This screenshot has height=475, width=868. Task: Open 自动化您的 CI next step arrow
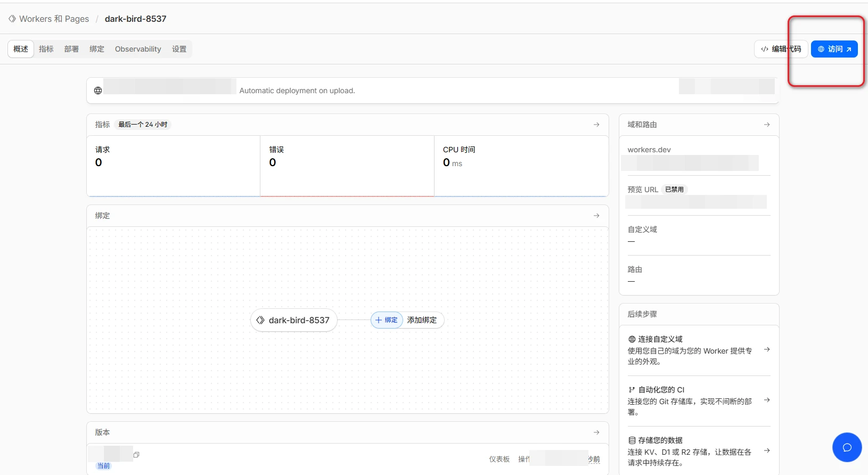click(767, 400)
